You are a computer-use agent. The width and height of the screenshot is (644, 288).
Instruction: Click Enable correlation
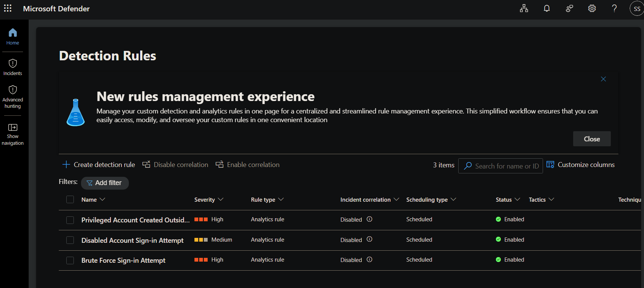[248, 165]
